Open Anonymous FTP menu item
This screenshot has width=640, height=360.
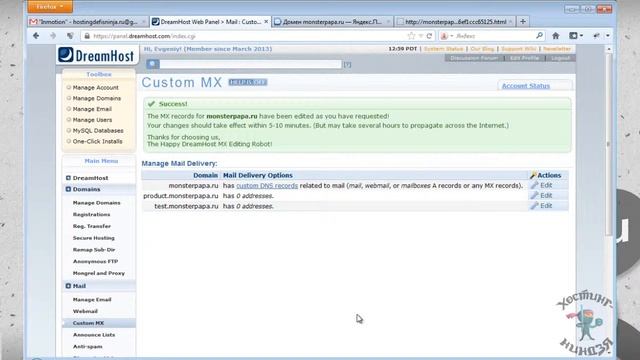point(96,261)
